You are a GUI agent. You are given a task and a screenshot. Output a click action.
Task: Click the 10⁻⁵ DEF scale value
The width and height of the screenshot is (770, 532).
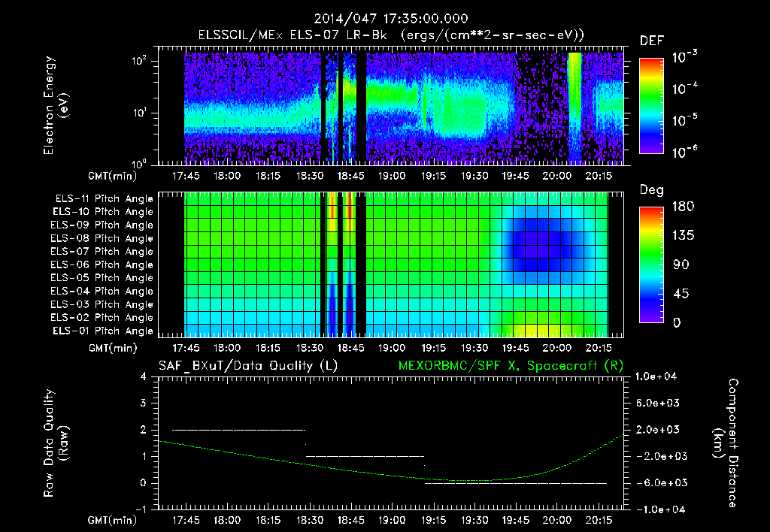tap(684, 120)
